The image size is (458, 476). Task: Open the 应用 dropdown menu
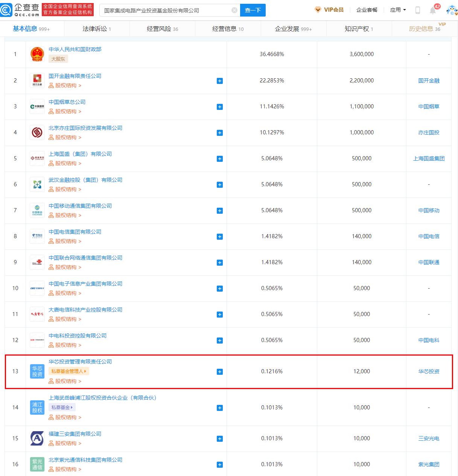tap(398, 10)
